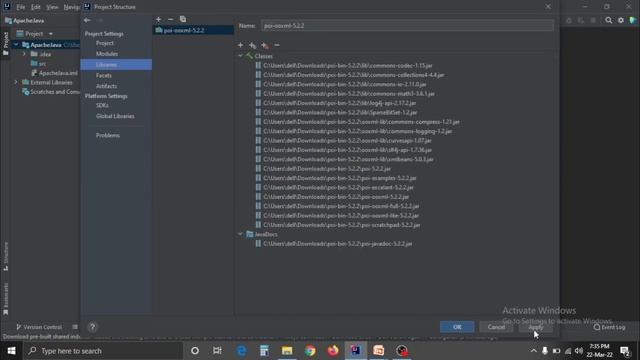Select Modules settings section

(107, 53)
